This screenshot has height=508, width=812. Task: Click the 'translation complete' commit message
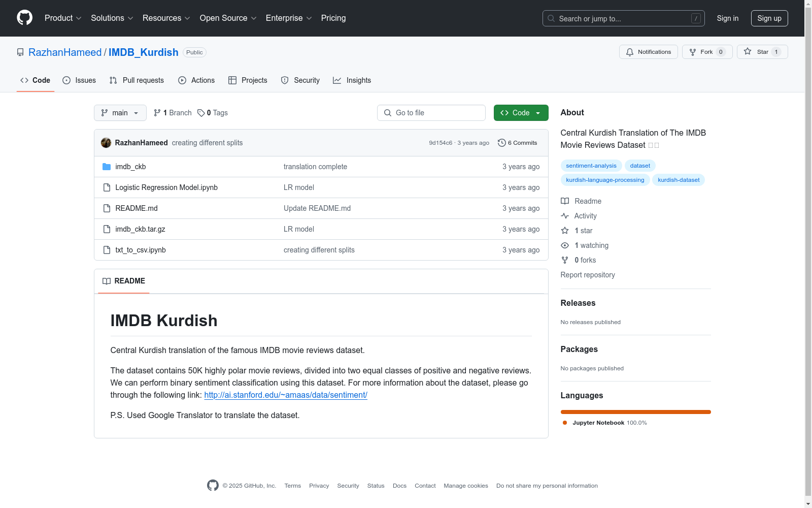click(315, 167)
